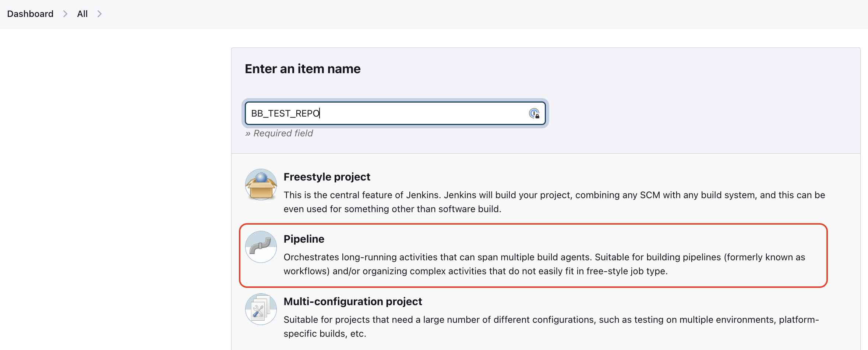Image resolution: width=868 pixels, height=350 pixels.
Task: Expand the chevron after All breadcrumb
Action: [99, 14]
